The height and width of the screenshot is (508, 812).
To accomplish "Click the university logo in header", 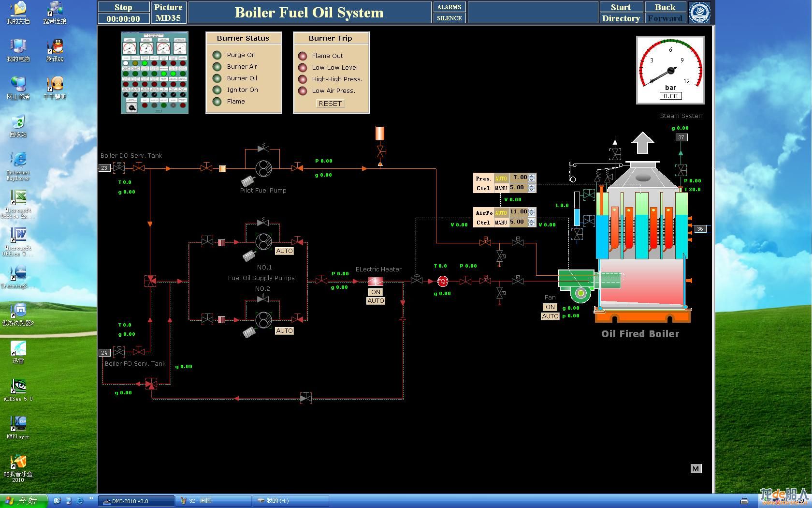I will pyautogui.click(x=700, y=13).
